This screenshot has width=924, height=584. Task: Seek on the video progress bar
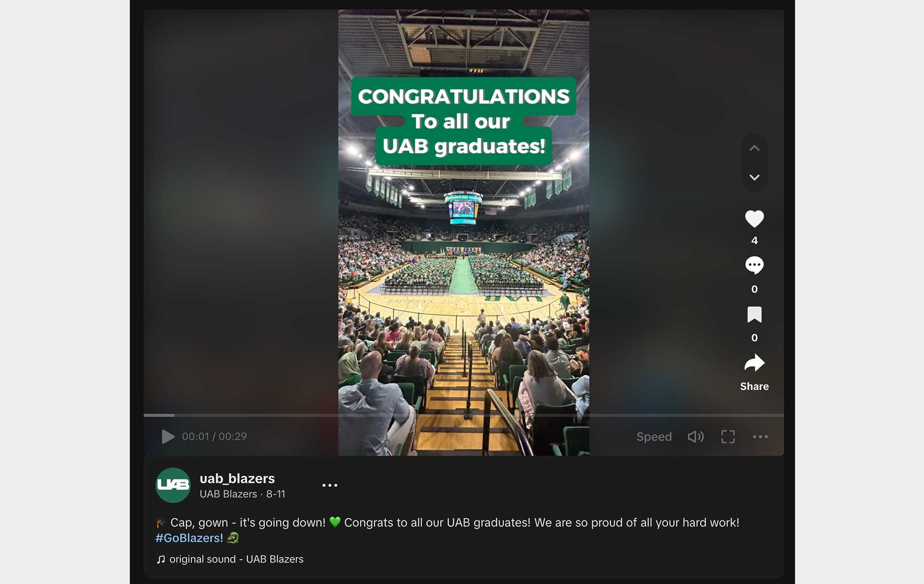pos(463,415)
